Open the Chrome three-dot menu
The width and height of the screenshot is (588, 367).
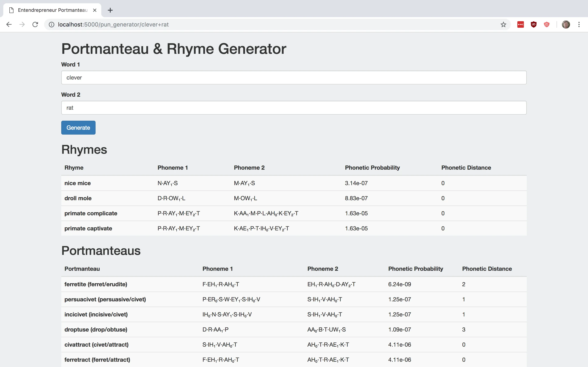pos(579,24)
